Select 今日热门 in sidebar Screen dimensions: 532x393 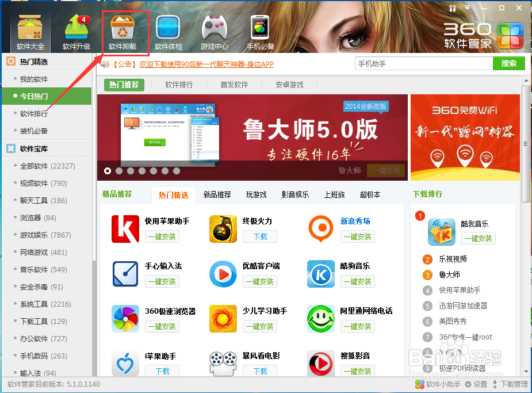point(47,96)
